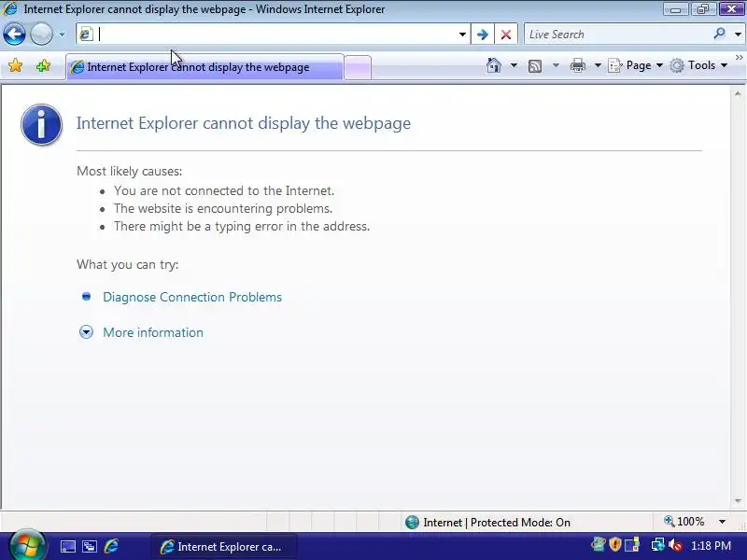Click the page scrollbar down arrow
The width and height of the screenshot is (747, 560).
[738, 500]
